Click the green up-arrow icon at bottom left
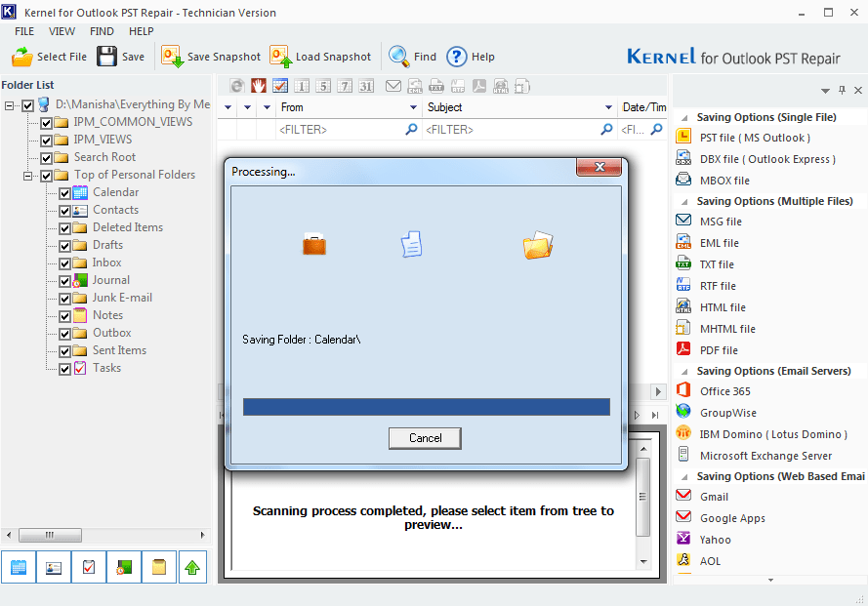Screen dimensions: 868x606 click(192, 567)
